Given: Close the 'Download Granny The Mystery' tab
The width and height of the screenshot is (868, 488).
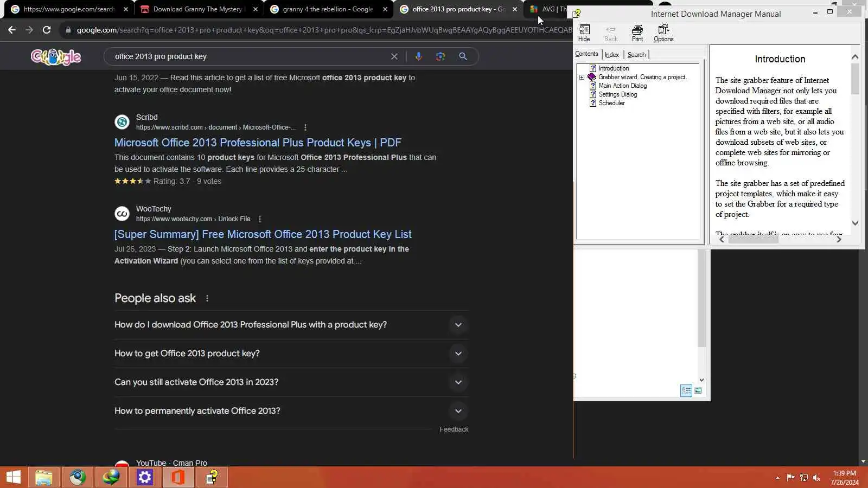Looking at the screenshot, I should pyautogui.click(x=256, y=9).
